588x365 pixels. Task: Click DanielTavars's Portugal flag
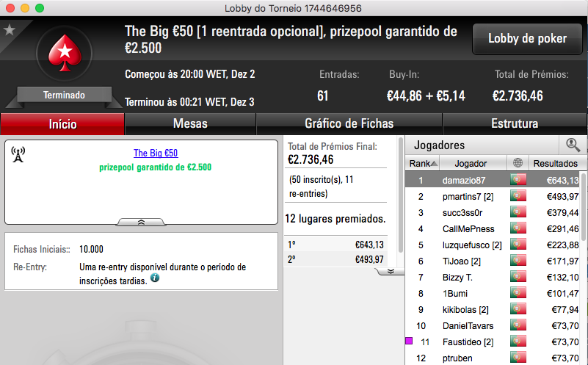[518, 325]
